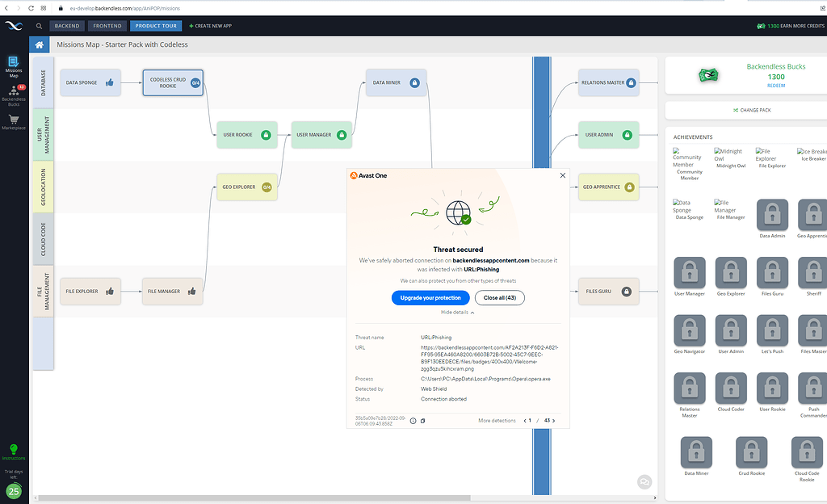Click the trial days left badge

(14, 491)
